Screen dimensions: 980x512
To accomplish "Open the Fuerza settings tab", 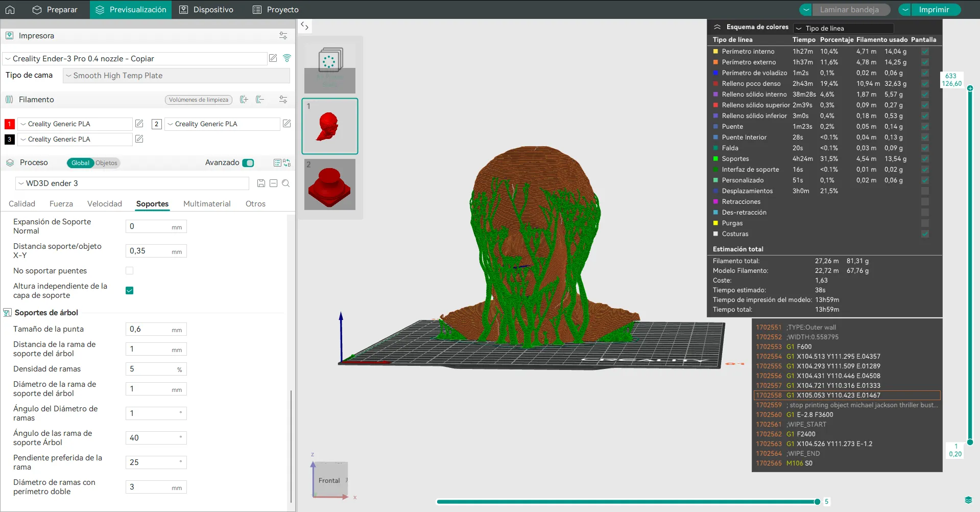I will [x=61, y=204].
